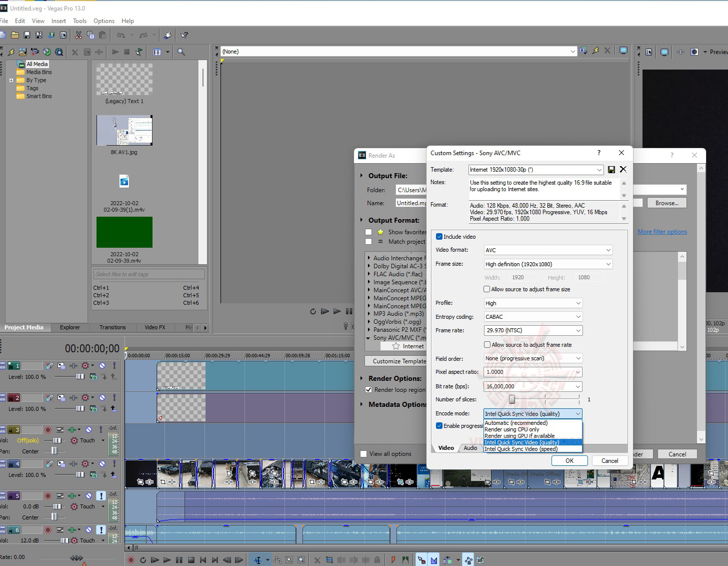Click the Record button in transport bar
728x566 pixels.
131,560
